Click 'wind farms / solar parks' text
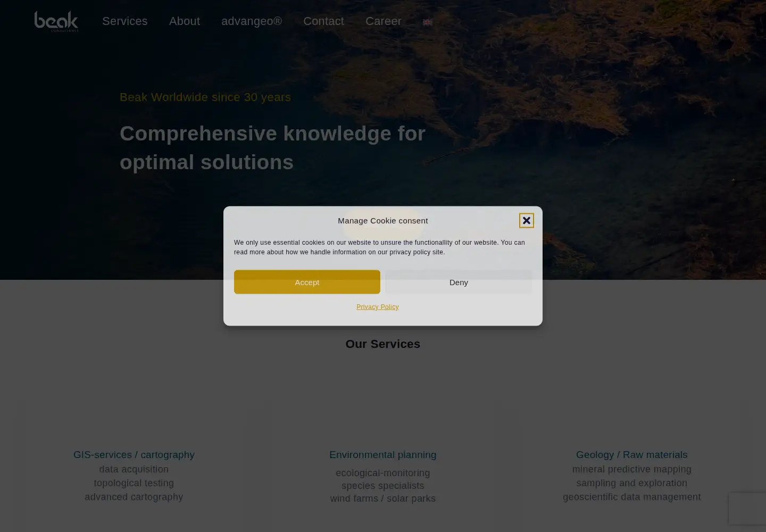This screenshot has height=532, width=766. [383, 498]
